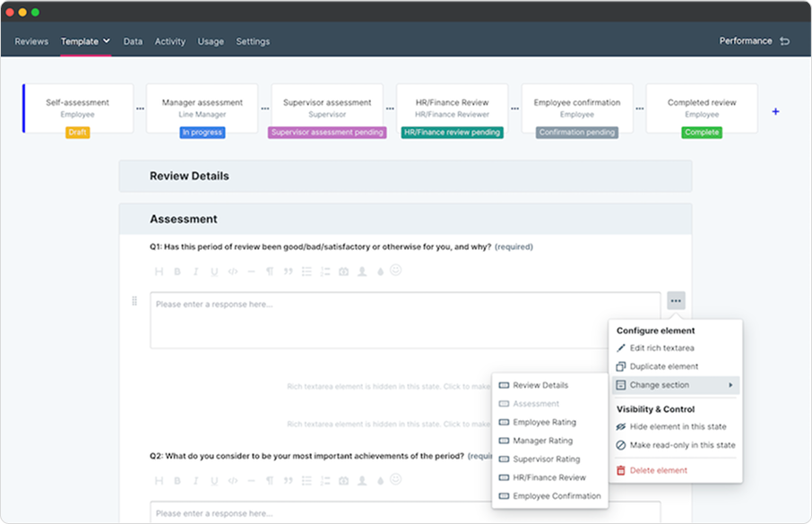Click the bulleted list icon in Q1 toolbar
This screenshot has height=524, width=812.
coord(307,271)
